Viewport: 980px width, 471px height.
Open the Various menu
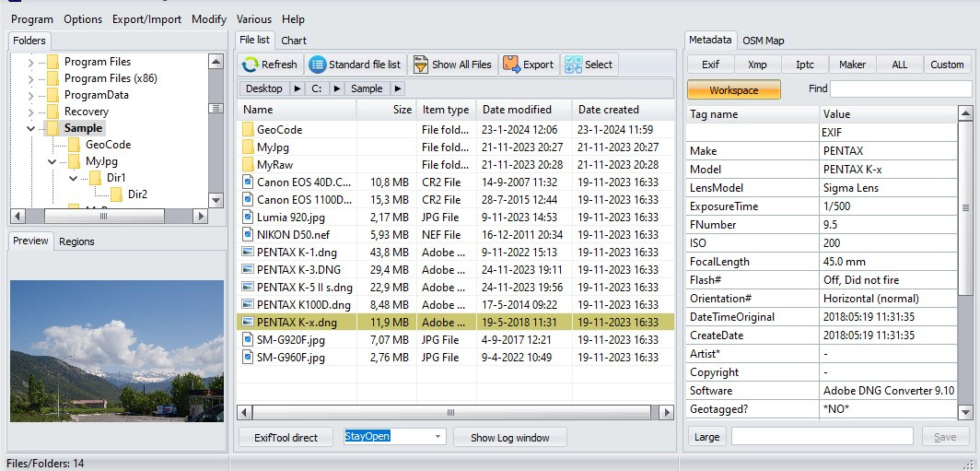coord(254,19)
